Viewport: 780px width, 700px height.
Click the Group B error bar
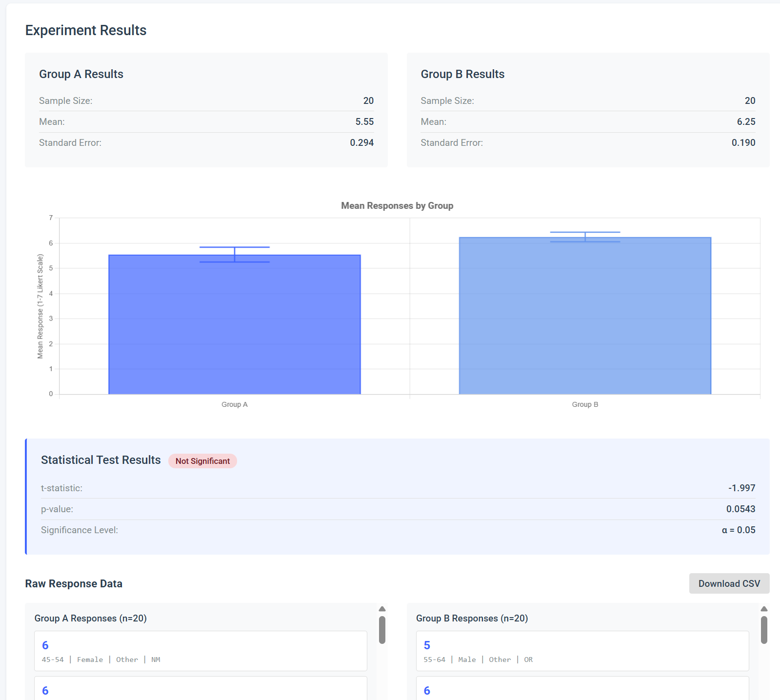click(585, 237)
